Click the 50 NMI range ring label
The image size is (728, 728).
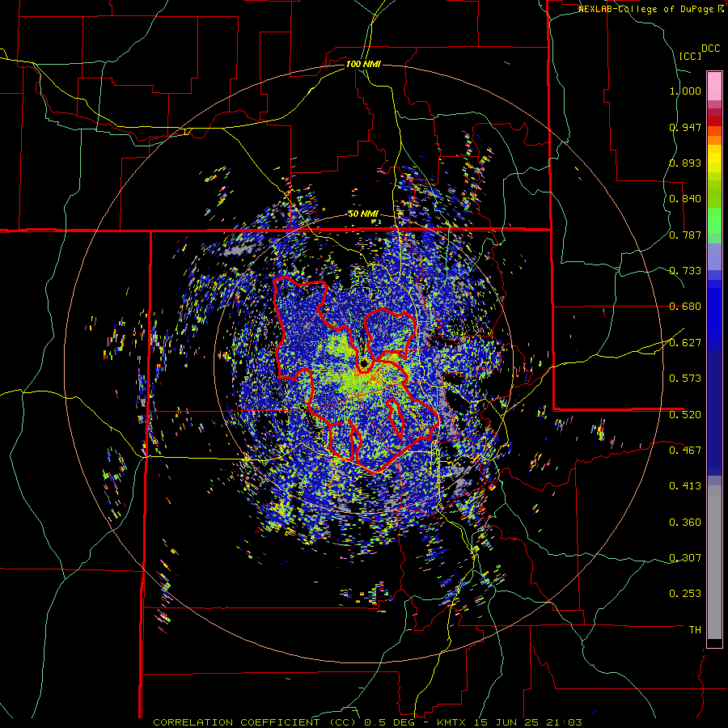(363, 214)
